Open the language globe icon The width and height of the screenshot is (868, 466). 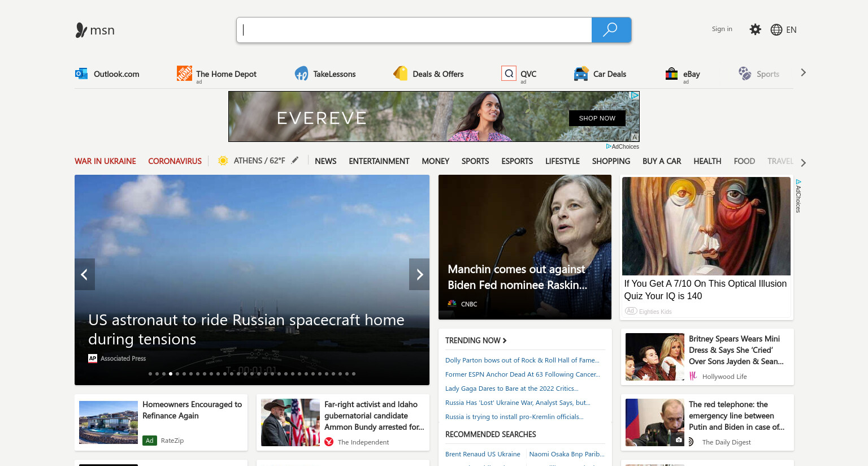776,30
